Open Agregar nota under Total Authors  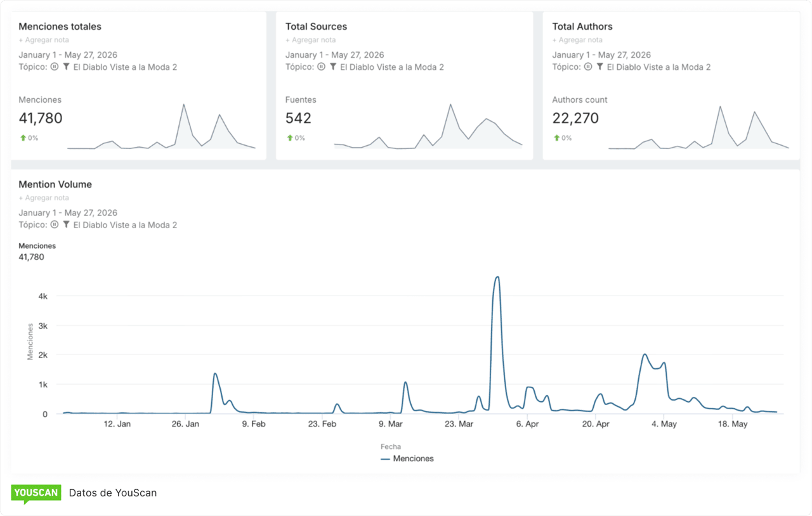coord(577,40)
